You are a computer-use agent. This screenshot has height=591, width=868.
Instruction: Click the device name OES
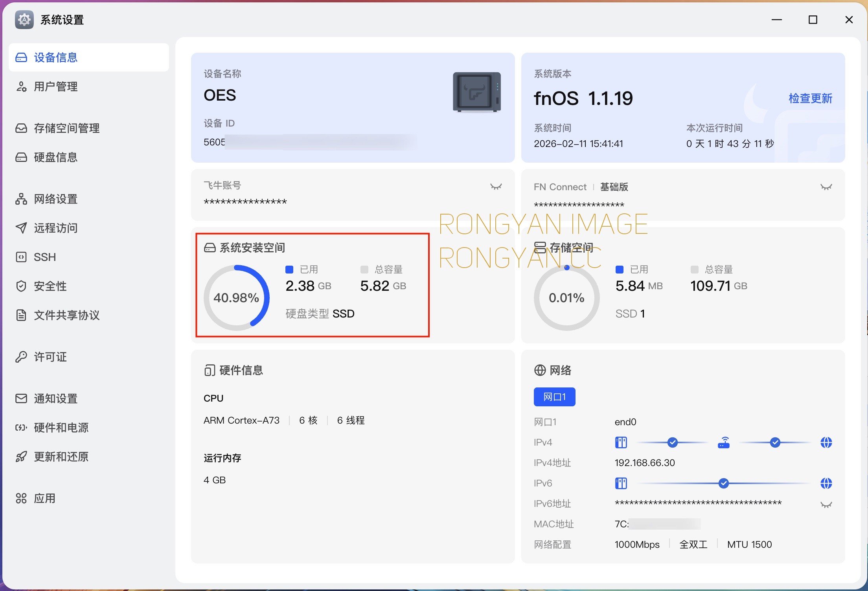tap(220, 95)
